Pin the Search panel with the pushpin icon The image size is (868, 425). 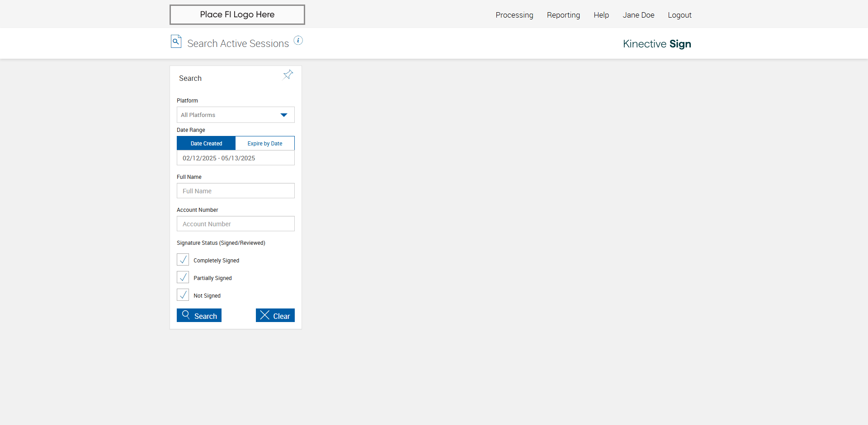click(x=288, y=75)
